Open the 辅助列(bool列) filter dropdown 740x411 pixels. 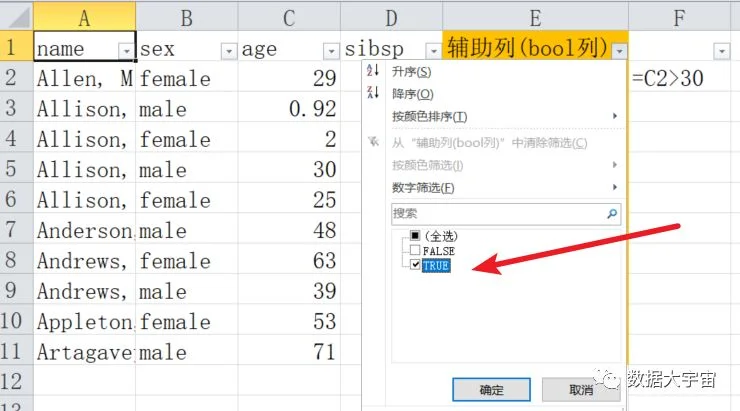tap(620, 50)
